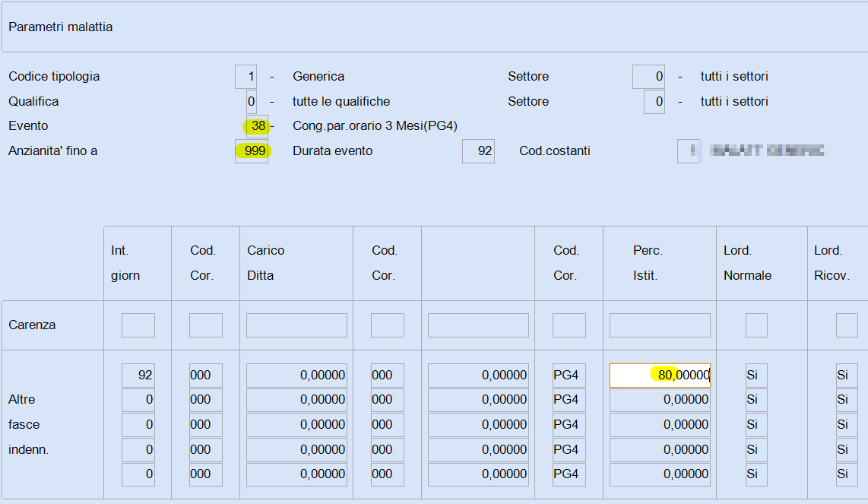
Task: Select the Qualifica code field
Action: point(252,101)
